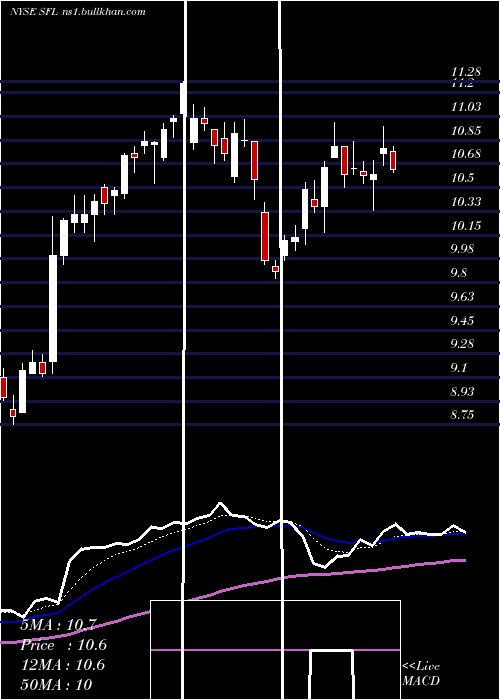Click the 10.33 price axis label

(466, 202)
